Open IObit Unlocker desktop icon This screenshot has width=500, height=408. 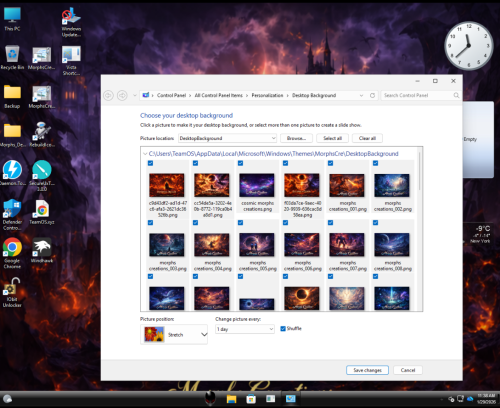(12, 293)
